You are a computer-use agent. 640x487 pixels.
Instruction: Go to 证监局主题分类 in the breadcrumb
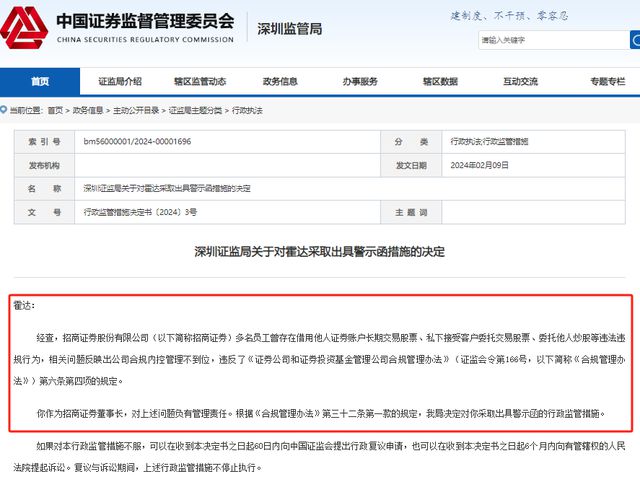click(196, 110)
